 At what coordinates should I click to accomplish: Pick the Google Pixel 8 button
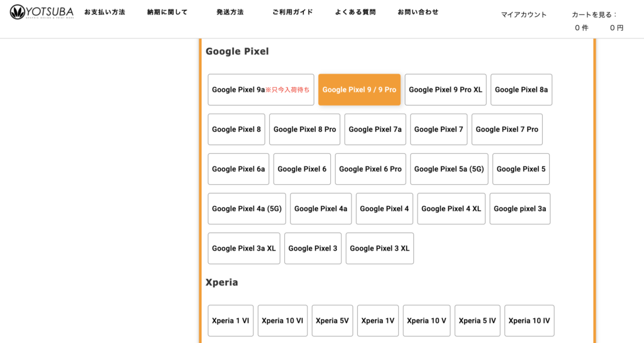236,129
